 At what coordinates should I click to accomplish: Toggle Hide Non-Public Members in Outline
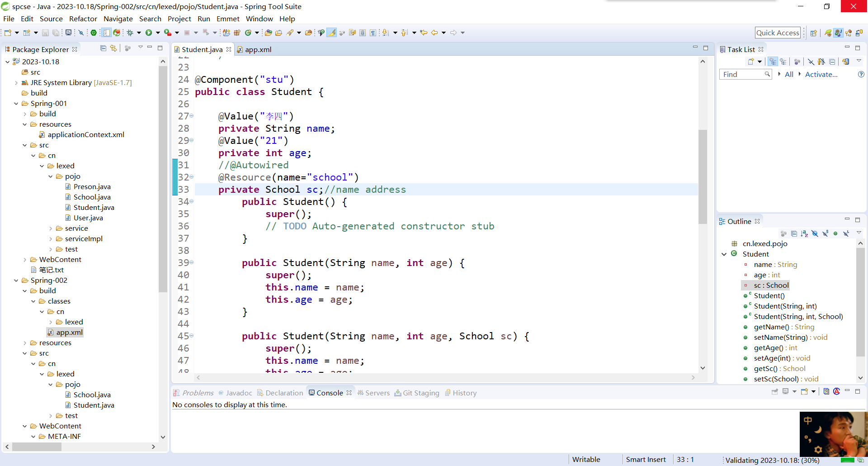click(x=835, y=233)
